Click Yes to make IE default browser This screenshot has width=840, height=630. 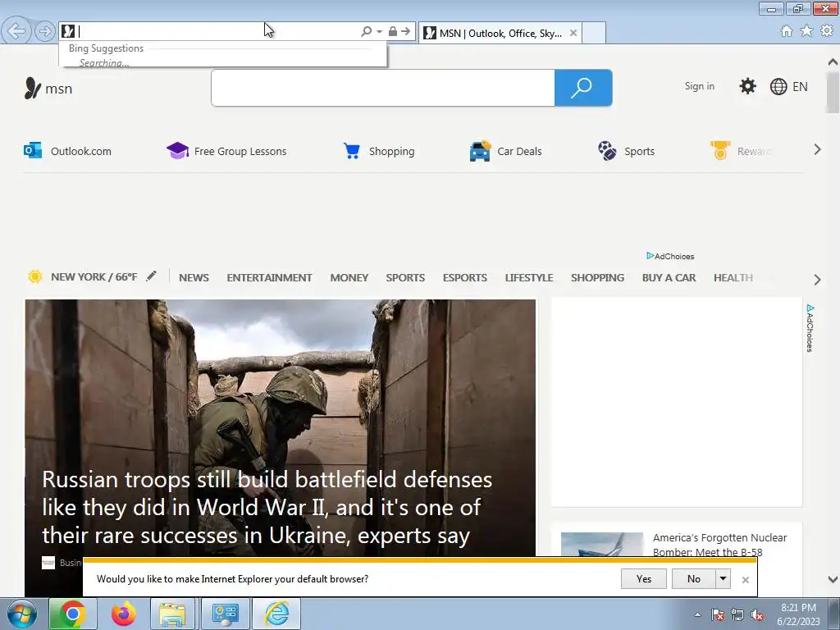[x=643, y=578]
